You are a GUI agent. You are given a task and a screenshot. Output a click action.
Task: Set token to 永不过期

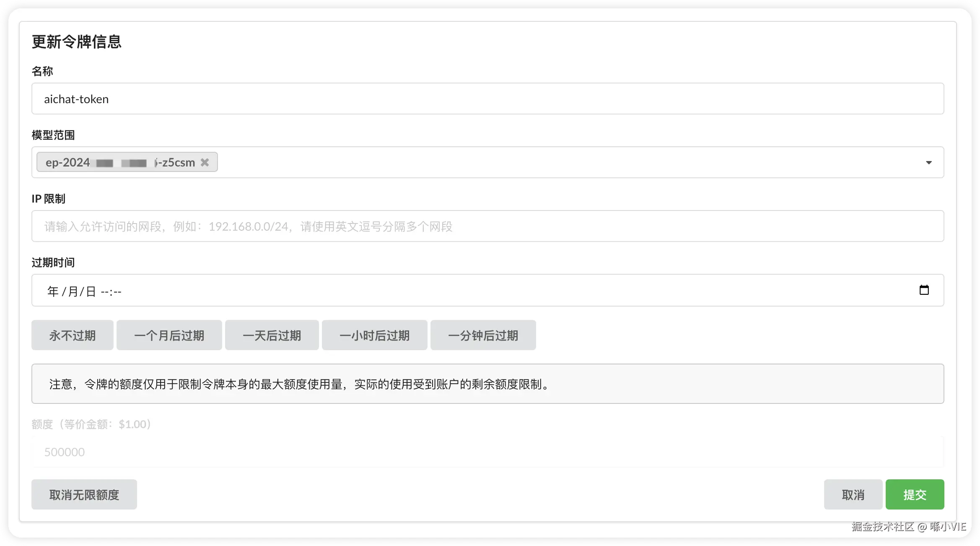coord(72,335)
